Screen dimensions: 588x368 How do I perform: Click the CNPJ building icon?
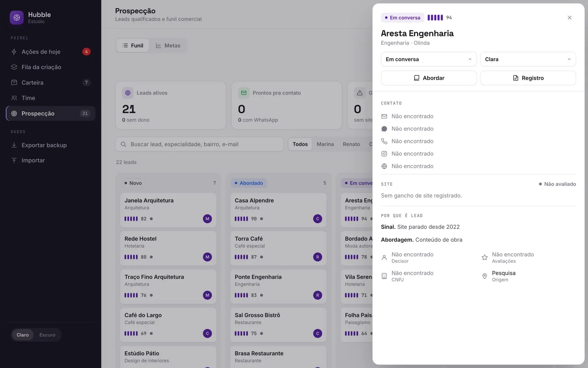click(x=384, y=276)
